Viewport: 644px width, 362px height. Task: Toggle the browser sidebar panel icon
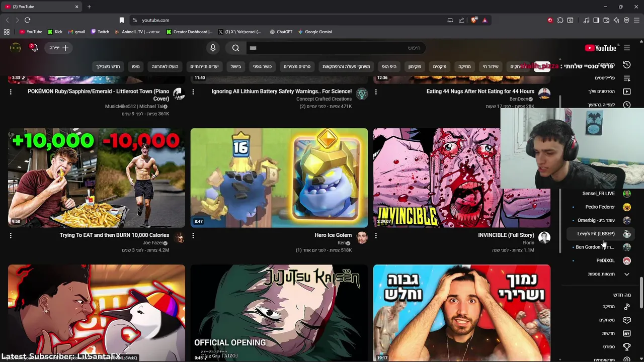pyautogui.click(x=596, y=20)
